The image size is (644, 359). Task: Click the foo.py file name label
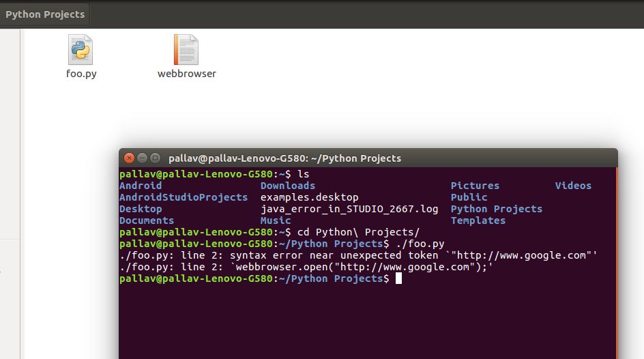[81, 74]
